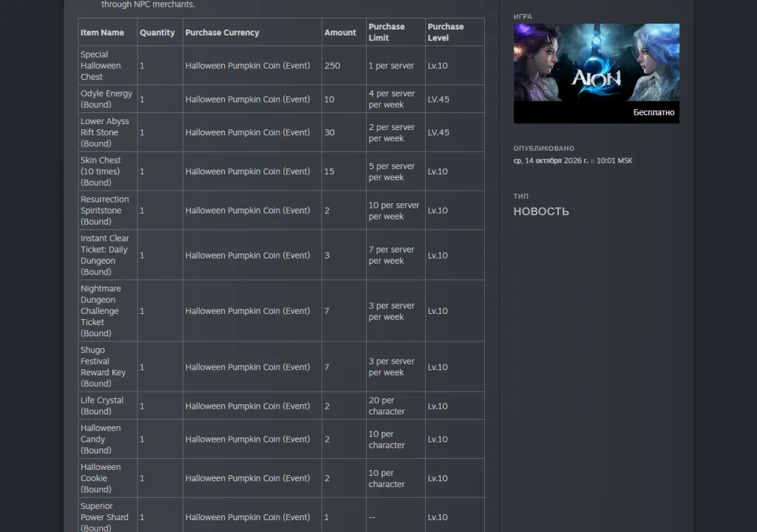The image size is (757, 532).
Task: Click the 10 per server per week limit
Action: click(x=393, y=211)
